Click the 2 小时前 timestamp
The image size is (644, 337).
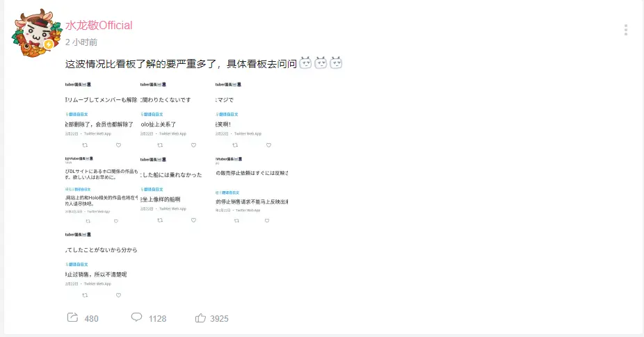pyautogui.click(x=81, y=42)
